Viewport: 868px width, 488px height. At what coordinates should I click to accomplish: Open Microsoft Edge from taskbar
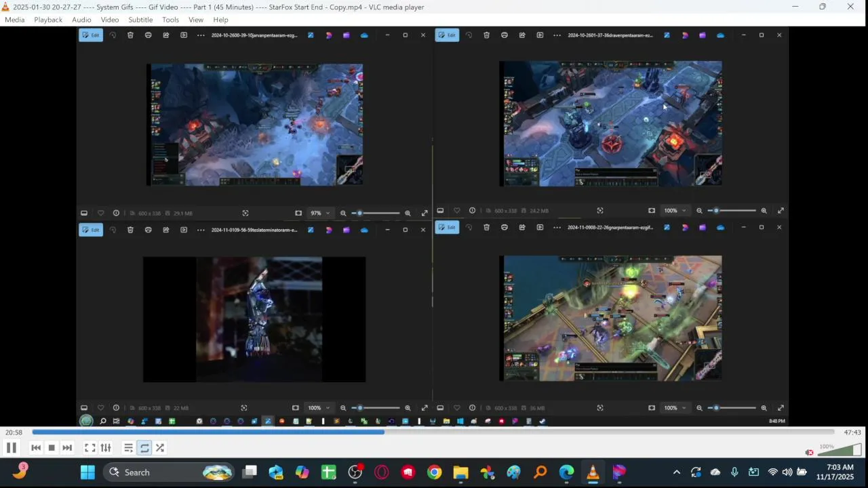click(566, 472)
